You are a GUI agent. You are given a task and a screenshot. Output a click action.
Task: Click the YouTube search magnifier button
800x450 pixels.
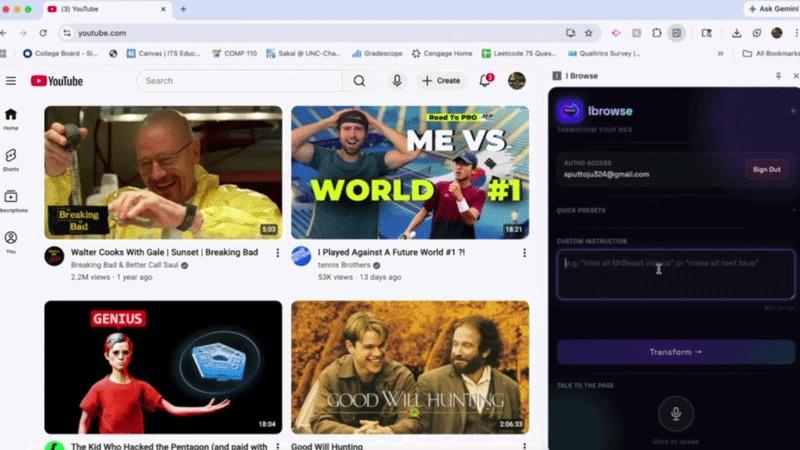(x=359, y=81)
